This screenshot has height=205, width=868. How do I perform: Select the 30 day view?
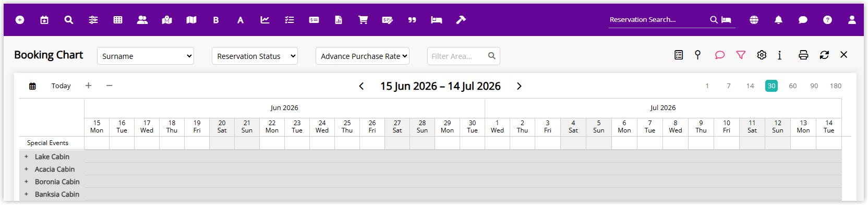(x=771, y=86)
